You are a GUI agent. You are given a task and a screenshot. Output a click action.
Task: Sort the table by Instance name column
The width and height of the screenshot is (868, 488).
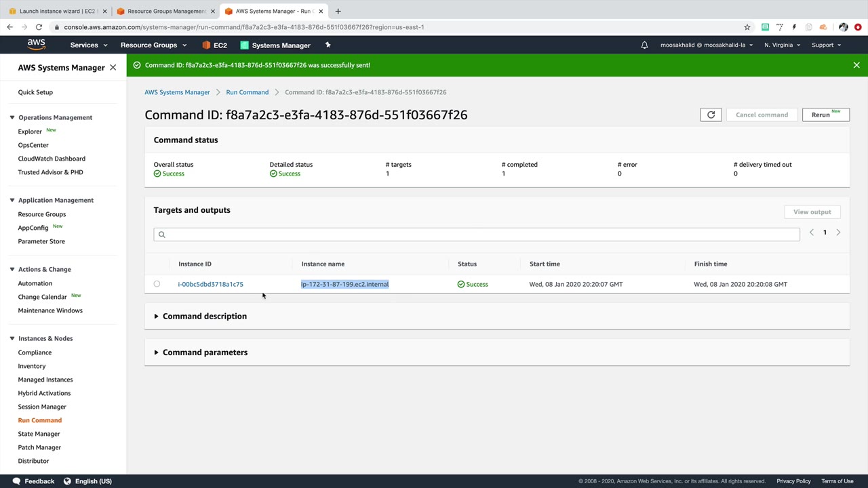[x=323, y=264]
